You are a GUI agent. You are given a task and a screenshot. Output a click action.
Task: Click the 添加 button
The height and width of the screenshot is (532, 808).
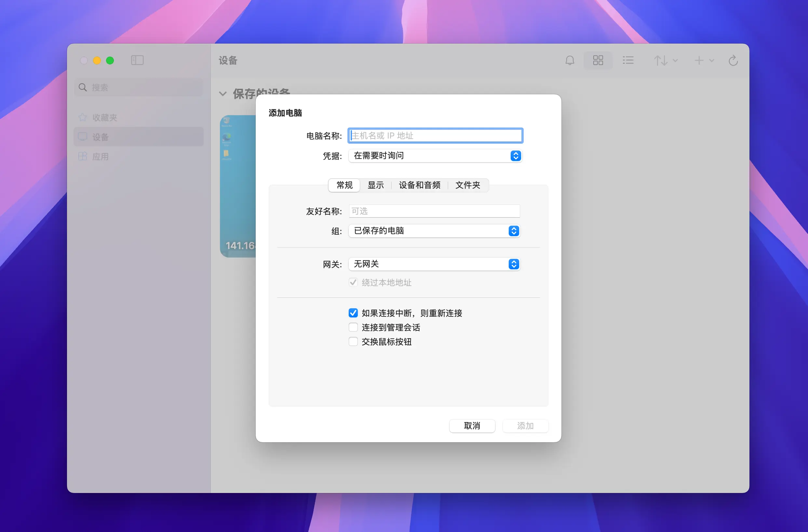coord(525,426)
